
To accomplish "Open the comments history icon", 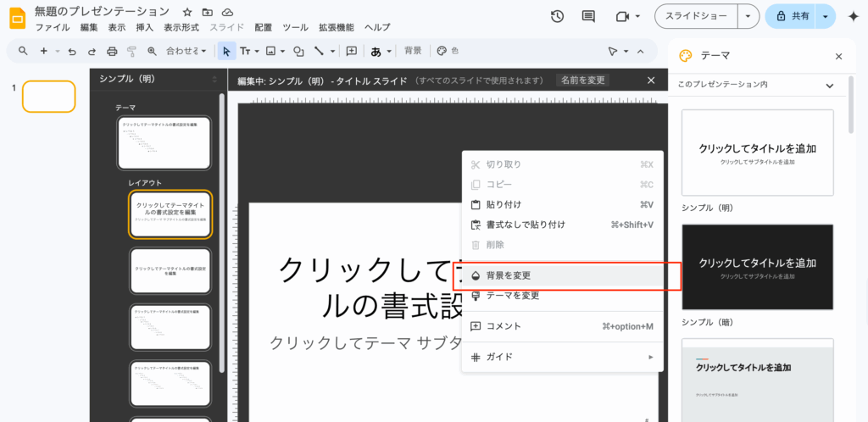I will pyautogui.click(x=588, y=16).
